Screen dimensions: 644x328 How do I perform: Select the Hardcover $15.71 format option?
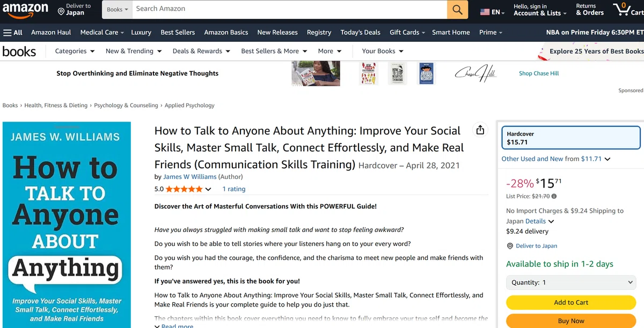pos(571,138)
